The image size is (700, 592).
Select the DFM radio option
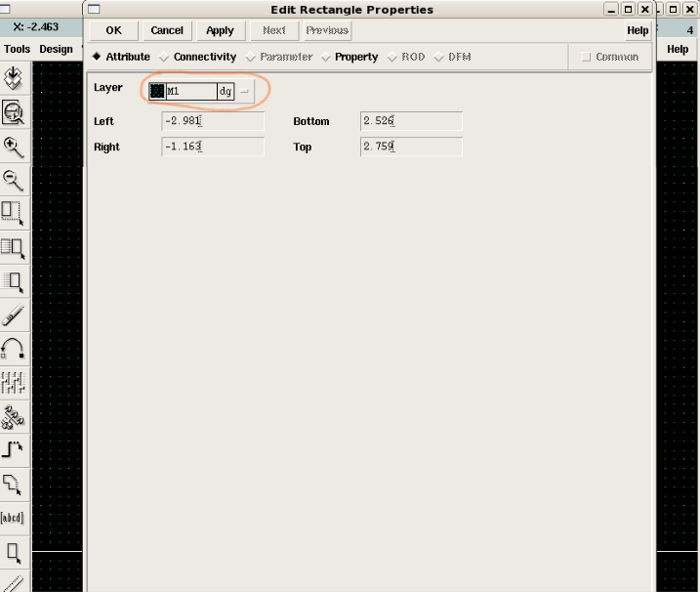pyautogui.click(x=452, y=57)
